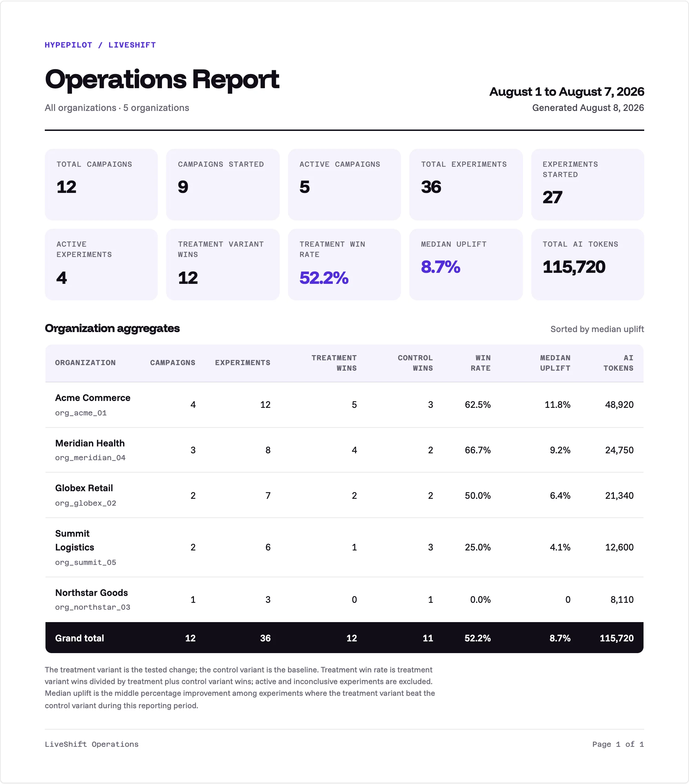The image size is (689, 784).
Task: Select the Total Experiments card value 36
Action: 431,187
